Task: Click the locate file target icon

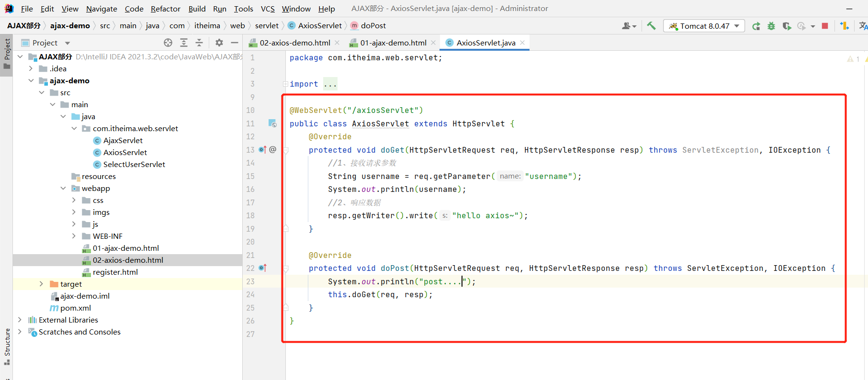Action: (x=168, y=43)
